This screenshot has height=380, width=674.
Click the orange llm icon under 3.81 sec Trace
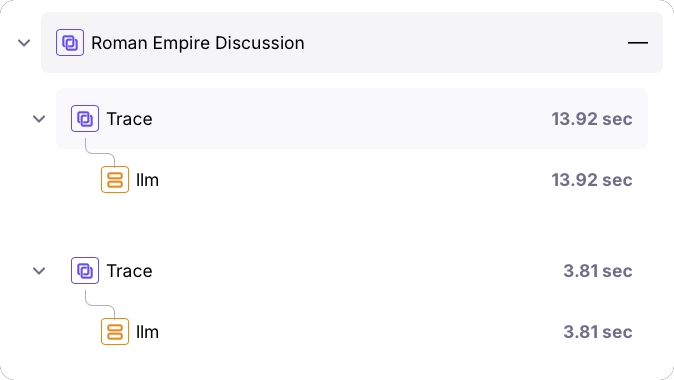coord(115,331)
